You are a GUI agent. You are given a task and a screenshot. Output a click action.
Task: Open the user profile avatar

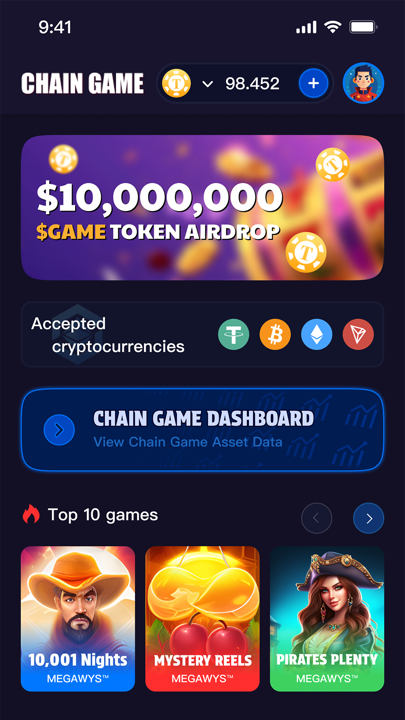click(363, 83)
